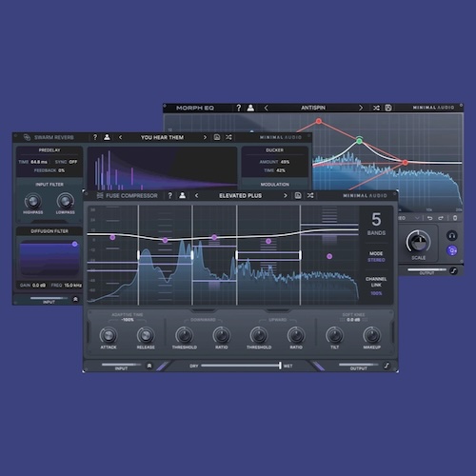Click the output clip icon in Morph EQ

453,270
